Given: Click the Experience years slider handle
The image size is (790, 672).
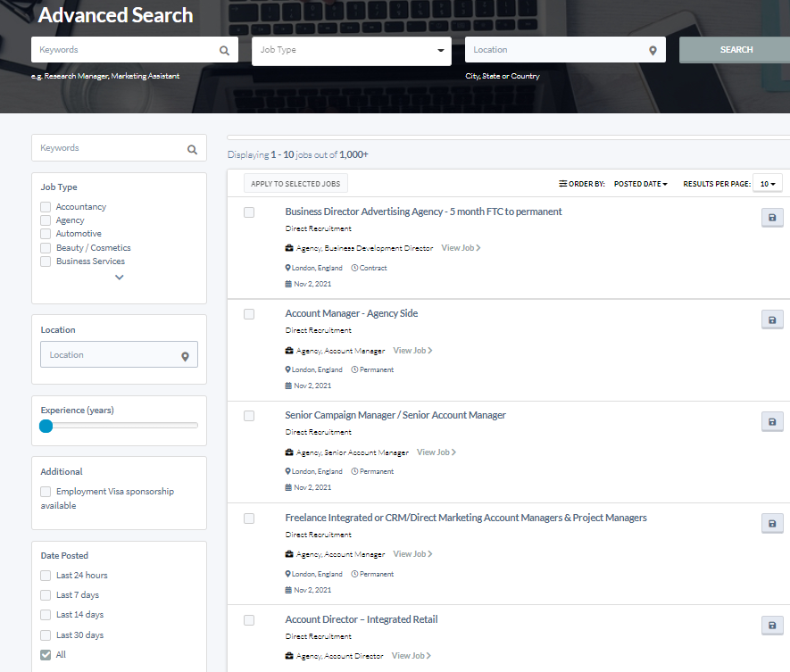Looking at the screenshot, I should click(x=46, y=427).
